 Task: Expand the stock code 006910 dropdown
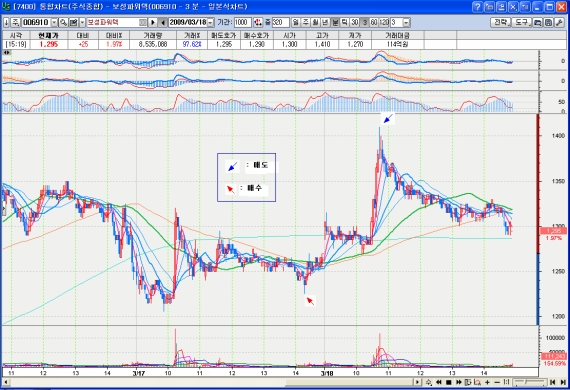pyautogui.click(x=54, y=23)
